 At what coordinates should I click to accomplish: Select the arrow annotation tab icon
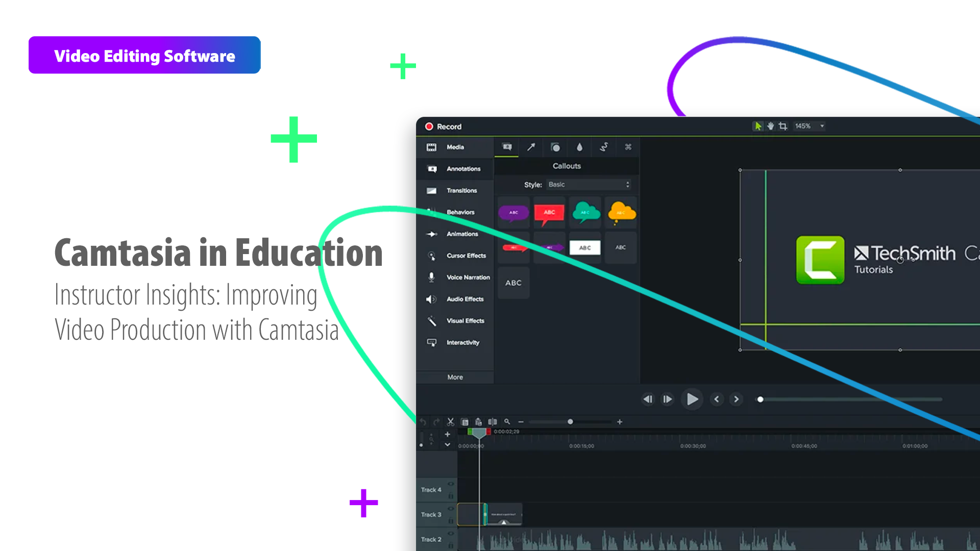click(x=531, y=147)
